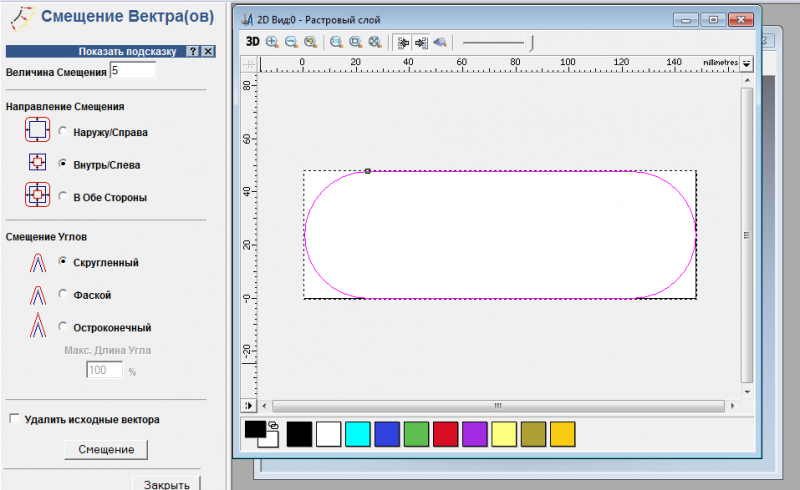
Task: Minimize the 2D view window
Action: [686, 20]
